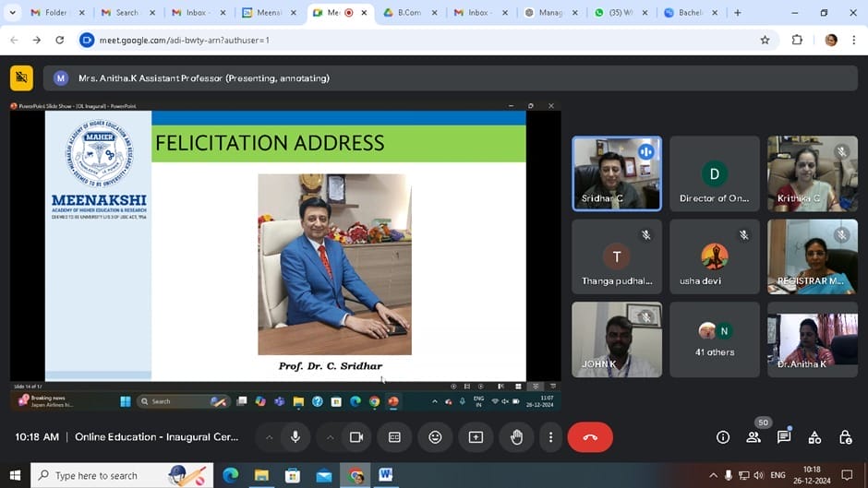Raise your hand in the meeting
This screenshot has width=868, height=488.
pos(516,437)
